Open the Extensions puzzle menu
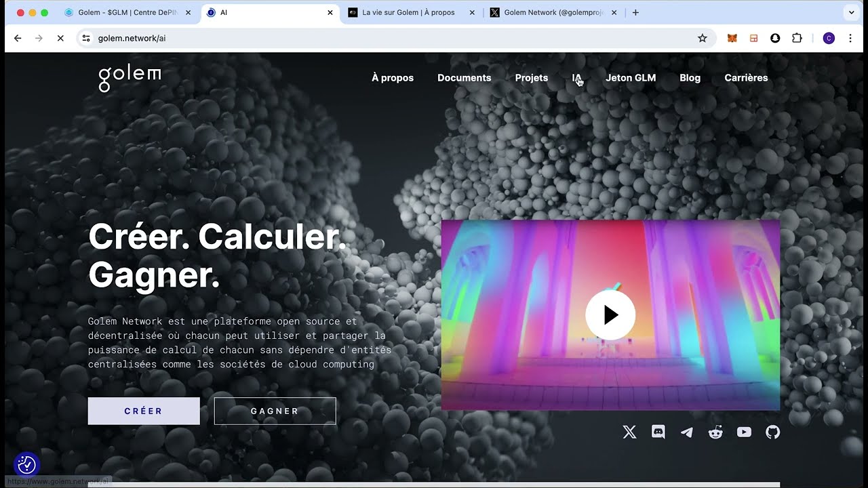Viewport: 868px width, 488px height. point(797,39)
